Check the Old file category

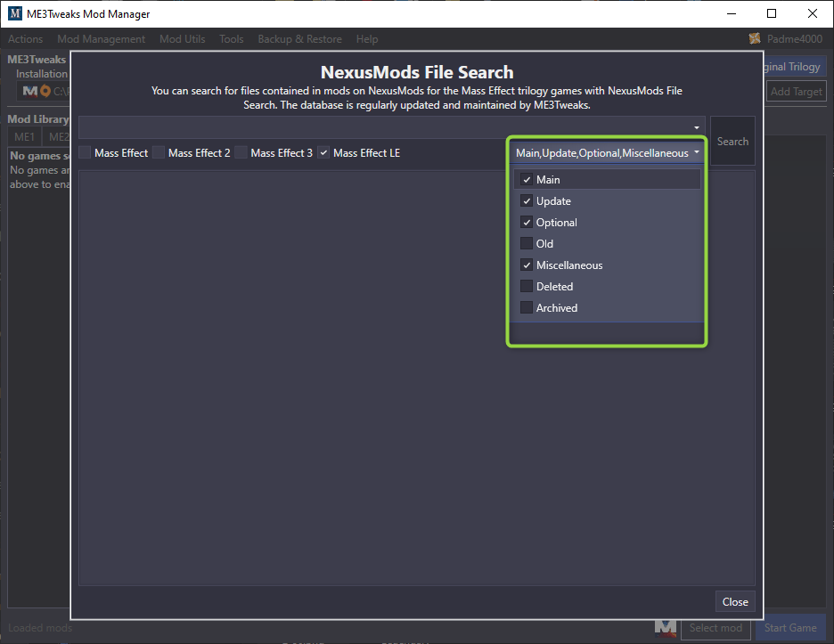tap(527, 243)
